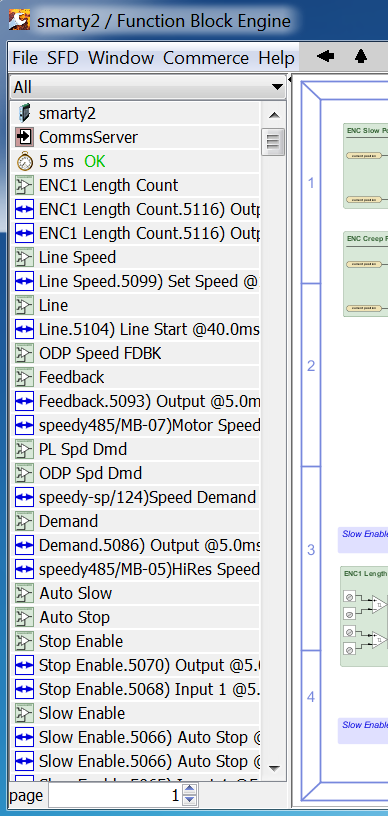The image size is (388, 816).
Task: Select the ENC Creep block in the diagram
Action: click(x=366, y=274)
